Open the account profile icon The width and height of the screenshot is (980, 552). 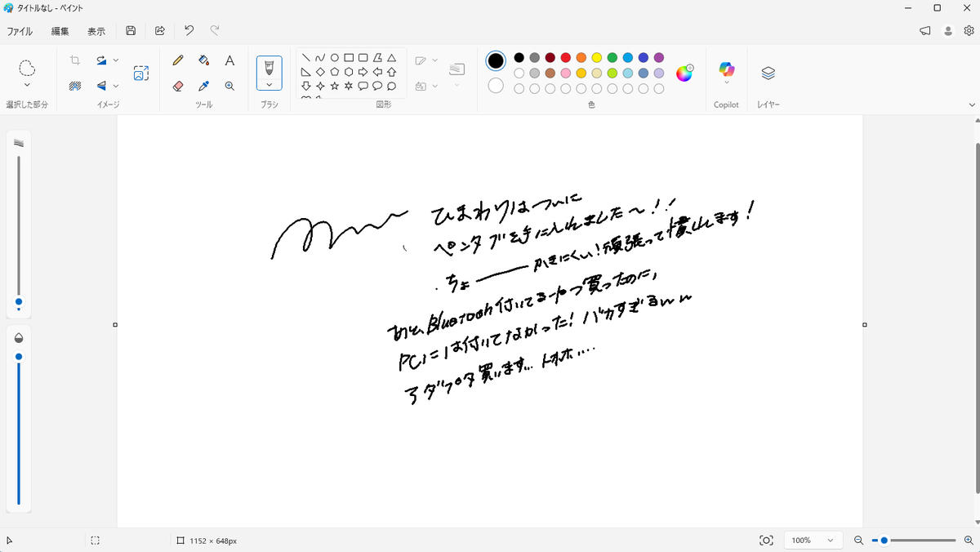(x=948, y=30)
